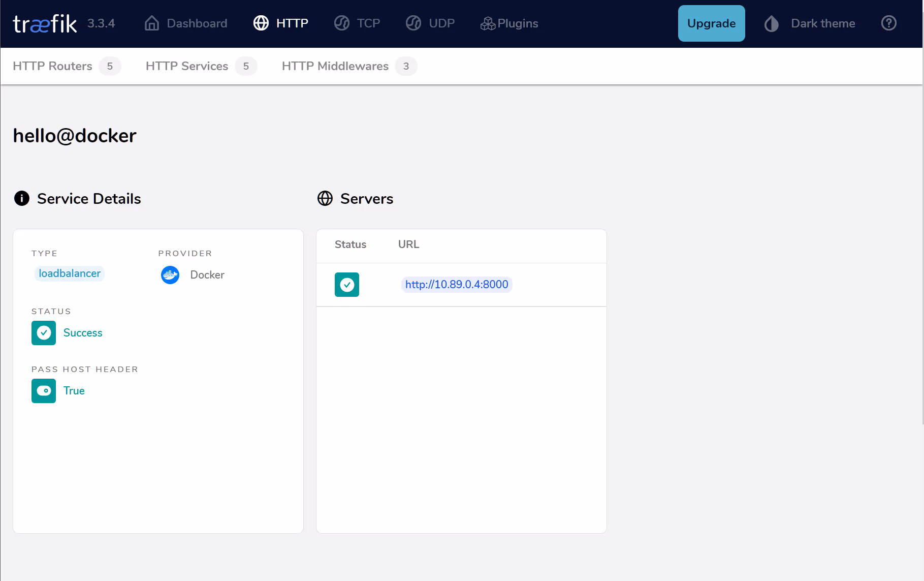The width and height of the screenshot is (924, 581).
Task: Click the Traefik logo
Action: tap(45, 23)
